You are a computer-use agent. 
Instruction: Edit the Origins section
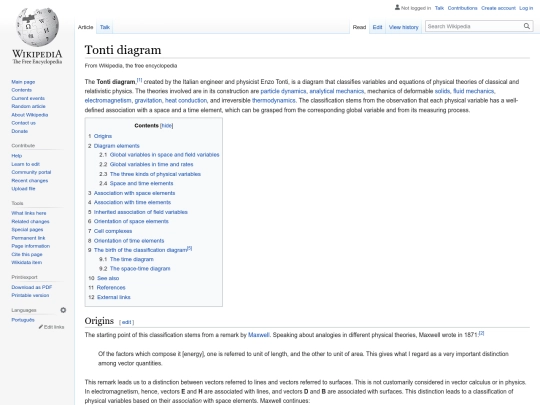[126, 322]
